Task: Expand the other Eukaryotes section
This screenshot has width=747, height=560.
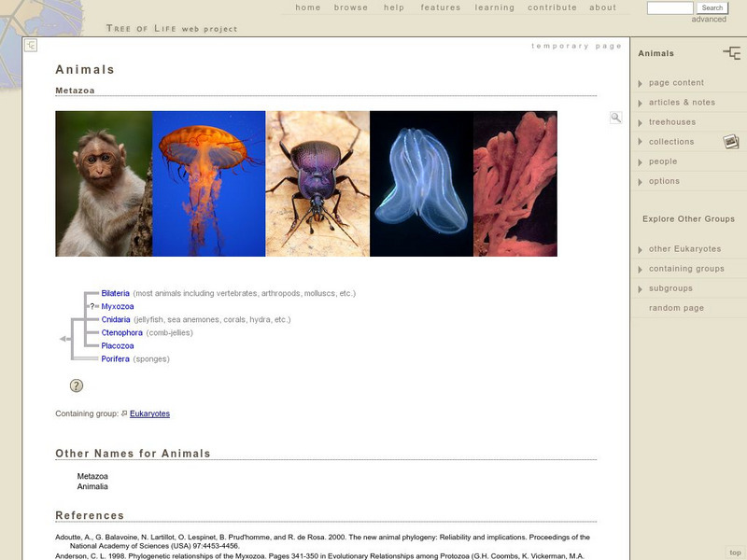Action: click(684, 249)
